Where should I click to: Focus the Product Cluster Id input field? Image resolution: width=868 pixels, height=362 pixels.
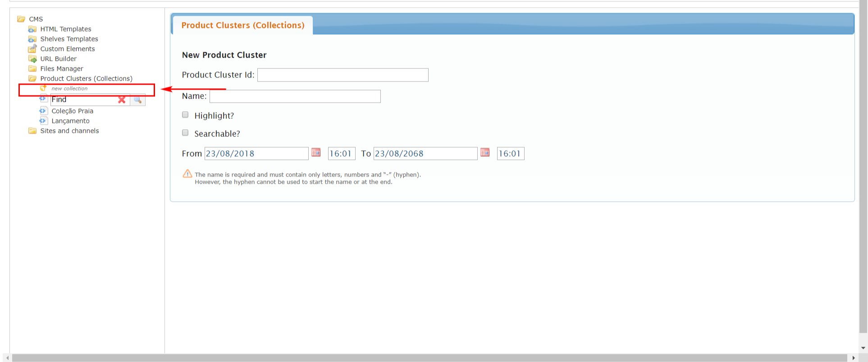pyautogui.click(x=343, y=75)
